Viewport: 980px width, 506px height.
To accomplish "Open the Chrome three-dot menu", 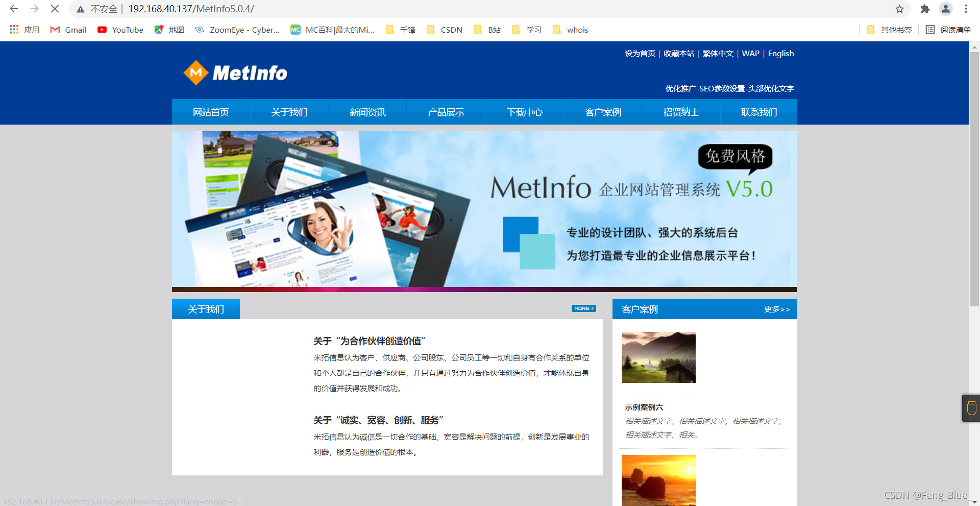I will (x=966, y=9).
